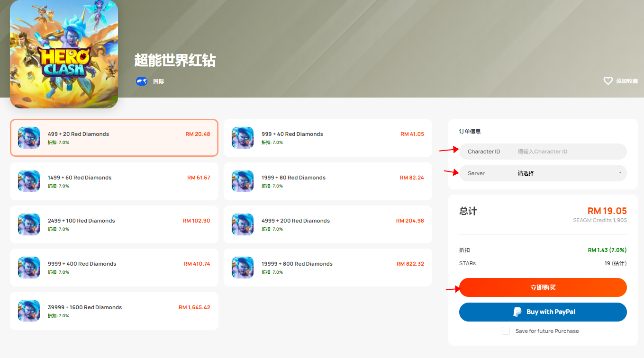Click the PayPal logo icon
Image resolution: width=644 pixels, height=358 pixels.
click(517, 312)
